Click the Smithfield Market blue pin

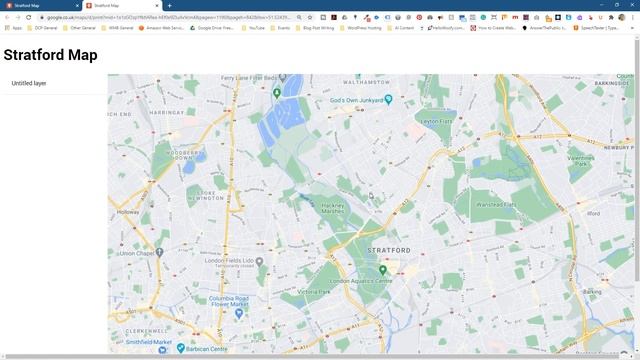click(162, 350)
